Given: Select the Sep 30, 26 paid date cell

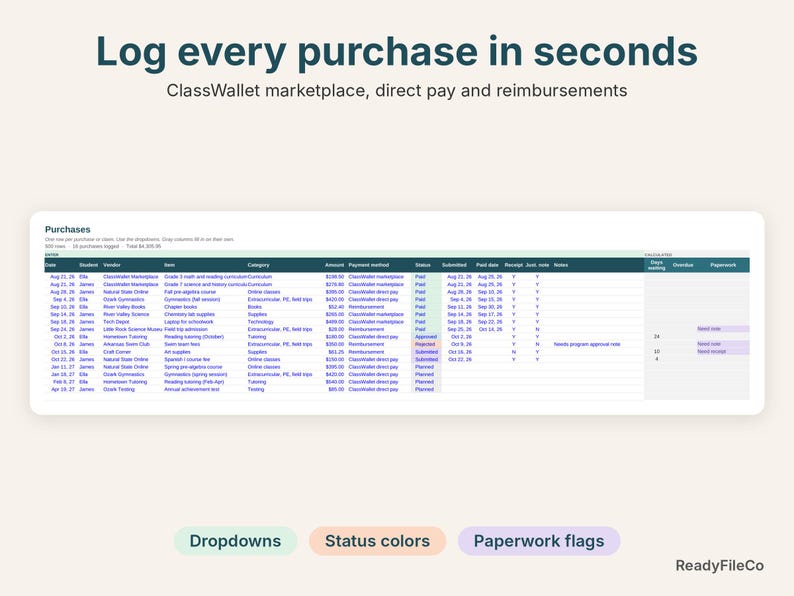Looking at the screenshot, I should click(x=490, y=307).
